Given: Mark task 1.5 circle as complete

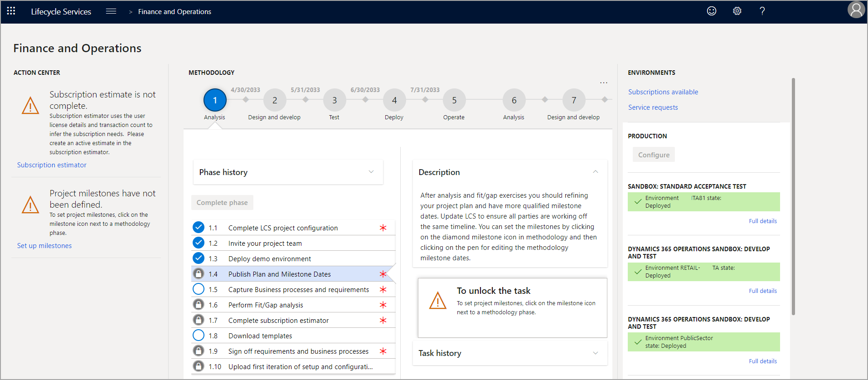Looking at the screenshot, I should pos(199,289).
